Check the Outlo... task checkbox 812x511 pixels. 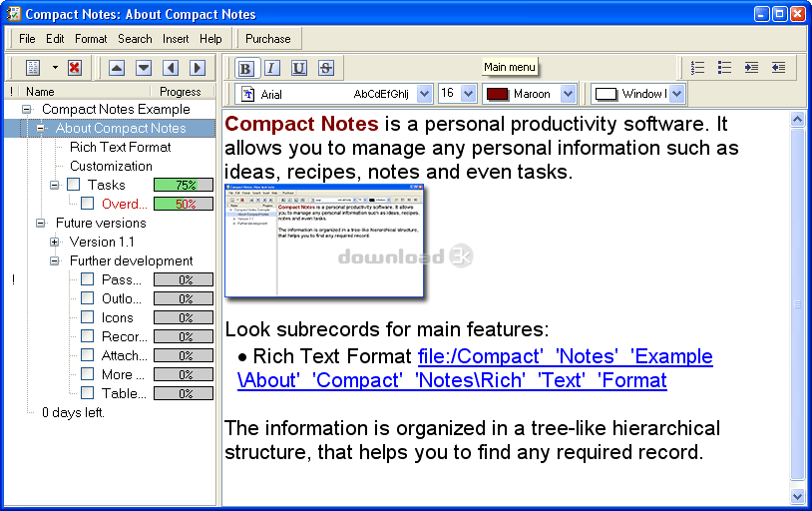pyautogui.click(x=88, y=298)
